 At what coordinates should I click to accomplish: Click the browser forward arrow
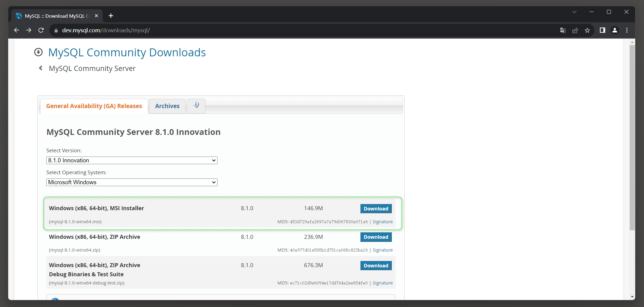pos(29,30)
